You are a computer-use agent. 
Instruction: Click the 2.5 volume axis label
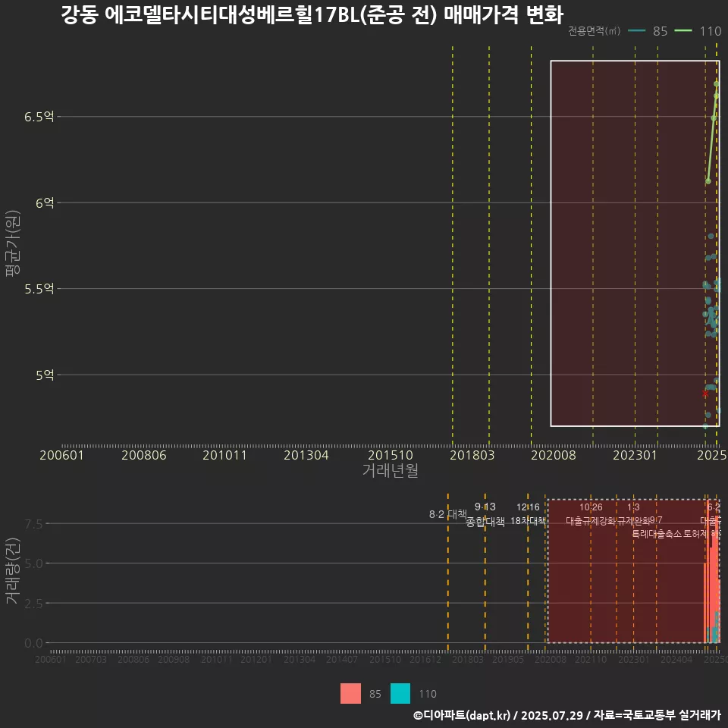[x=33, y=604]
